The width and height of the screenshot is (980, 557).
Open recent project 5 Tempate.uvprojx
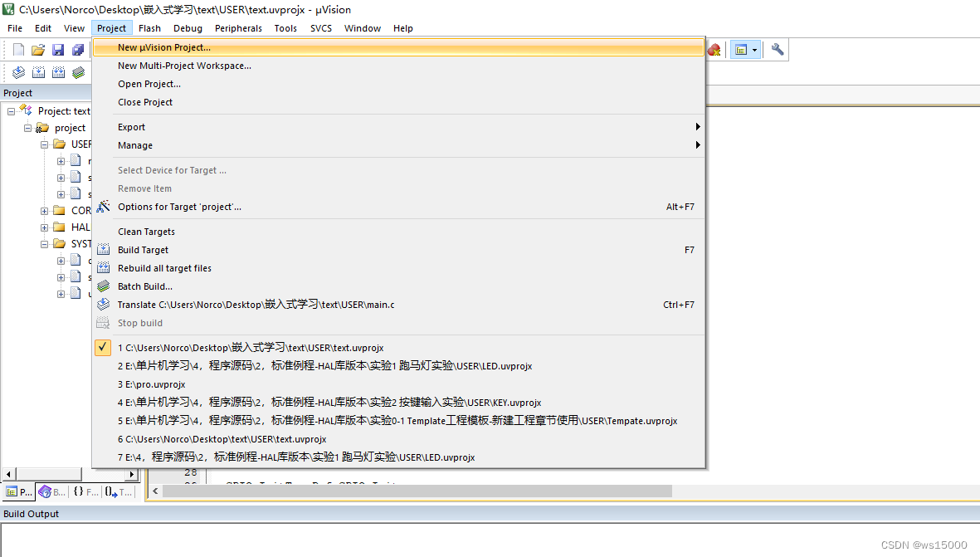399,421
